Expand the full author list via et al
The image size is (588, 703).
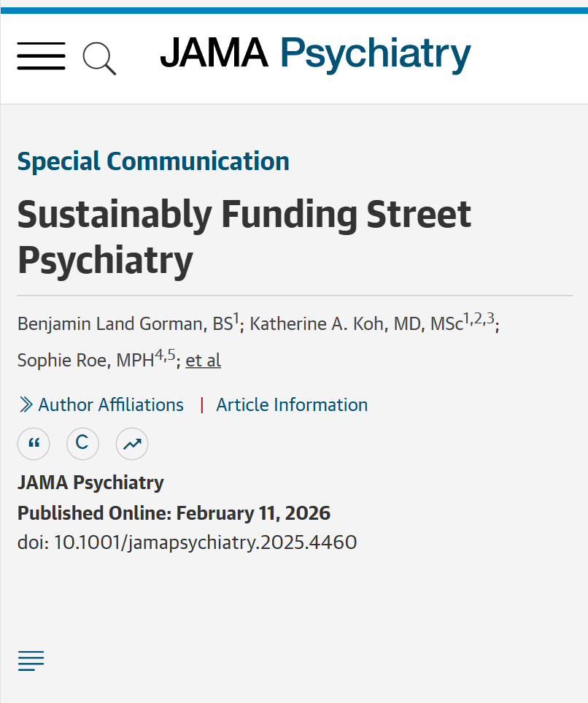pyautogui.click(x=203, y=361)
